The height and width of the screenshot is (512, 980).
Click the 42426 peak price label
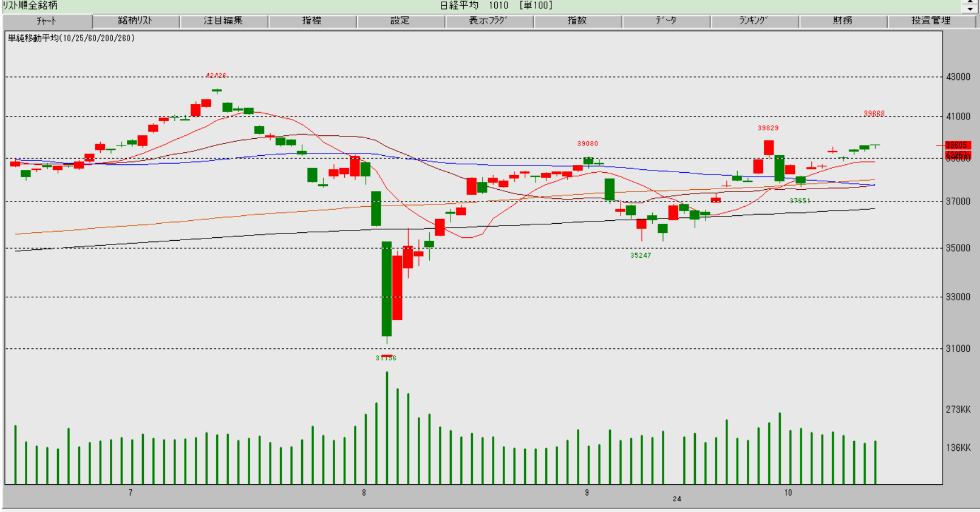pos(216,75)
